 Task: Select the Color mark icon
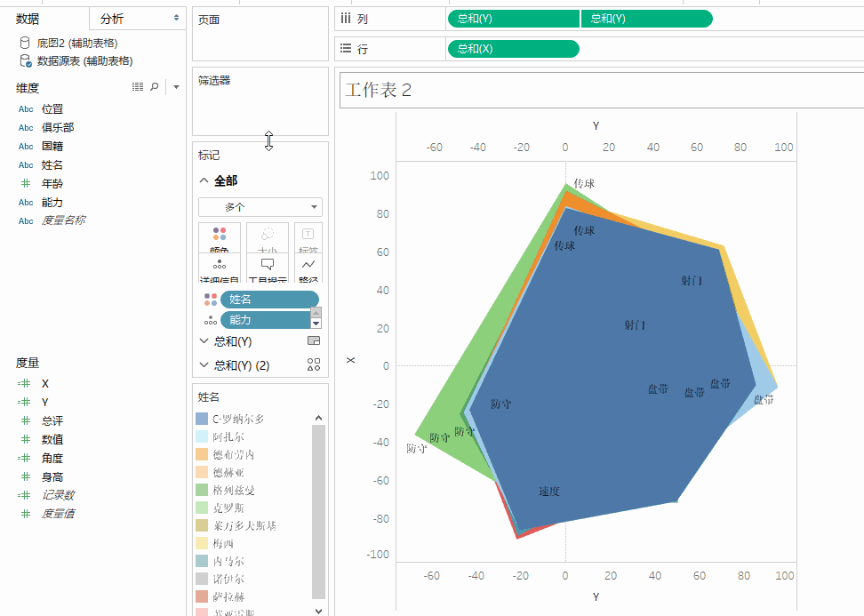[x=219, y=236]
